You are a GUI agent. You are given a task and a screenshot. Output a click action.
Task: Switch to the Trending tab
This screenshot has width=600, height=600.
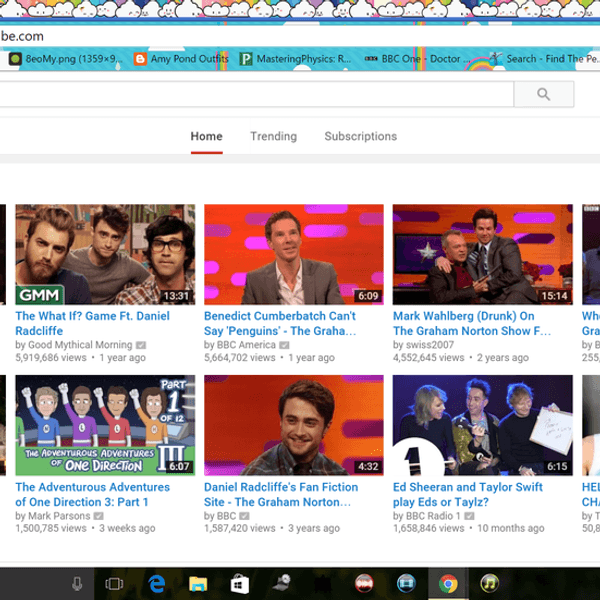point(274,137)
